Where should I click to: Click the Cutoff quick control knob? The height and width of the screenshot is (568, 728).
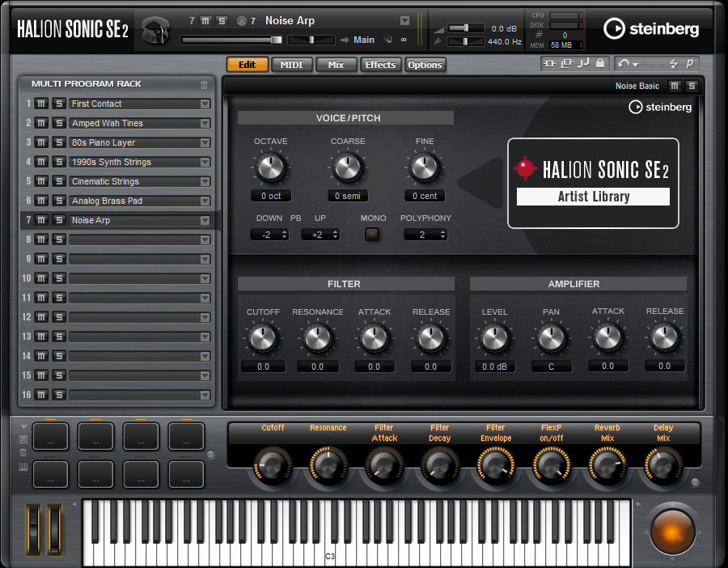click(273, 466)
